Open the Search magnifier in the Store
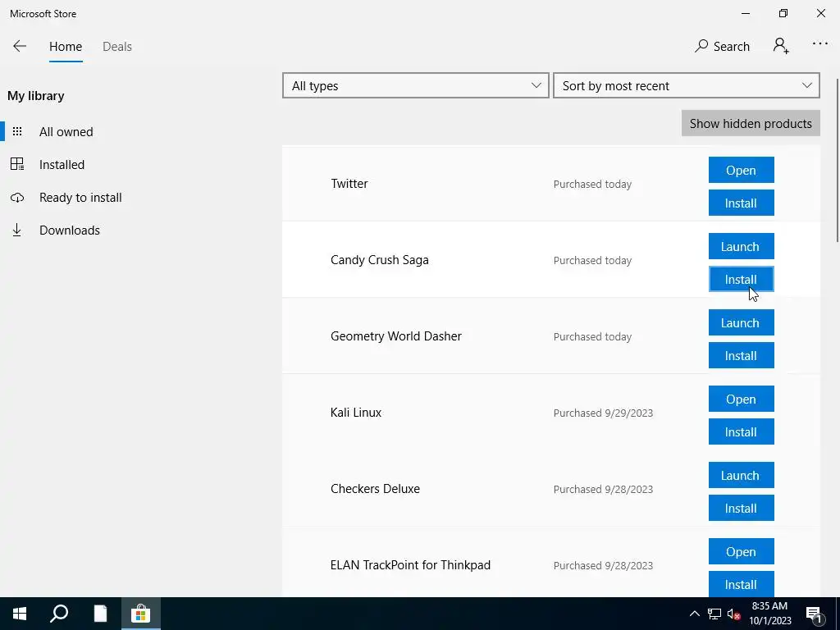The width and height of the screenshot is (840, 630). 722,47
